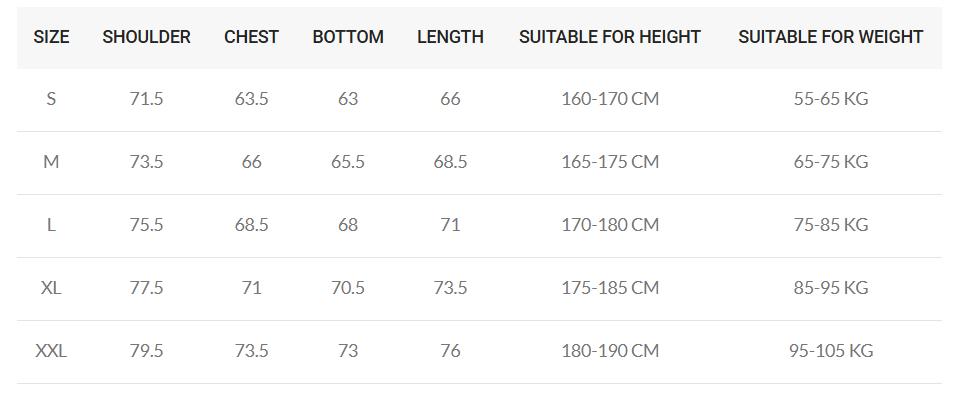The height and width of the screenshot is (403, 959).
Task: Select the size S row label
Action: tap(51, 99)
